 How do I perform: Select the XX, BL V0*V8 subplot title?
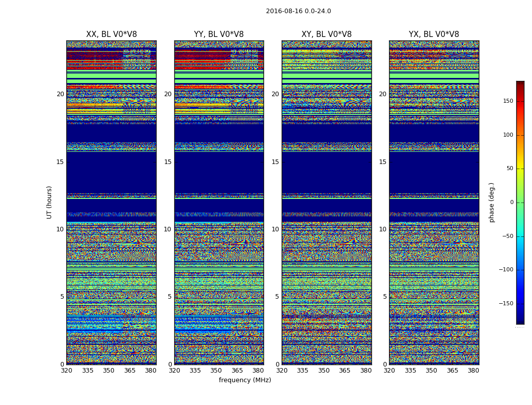point(111,34)
